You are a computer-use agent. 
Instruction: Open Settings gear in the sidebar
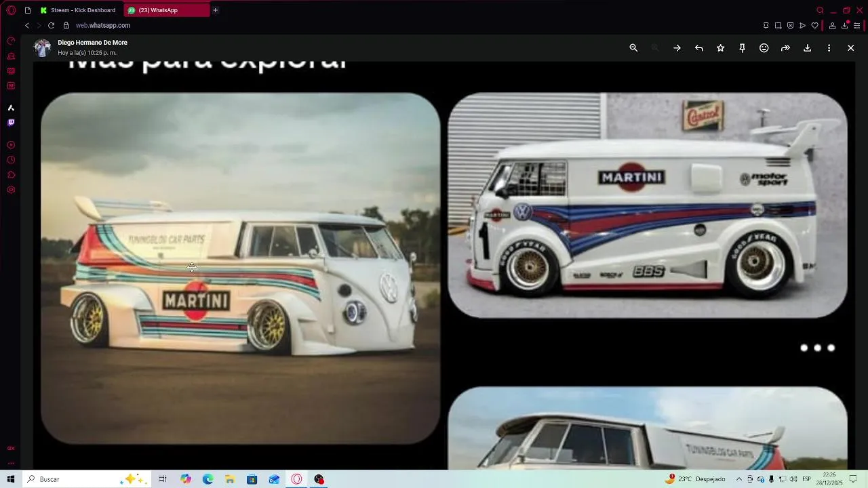tap(11, 190)
